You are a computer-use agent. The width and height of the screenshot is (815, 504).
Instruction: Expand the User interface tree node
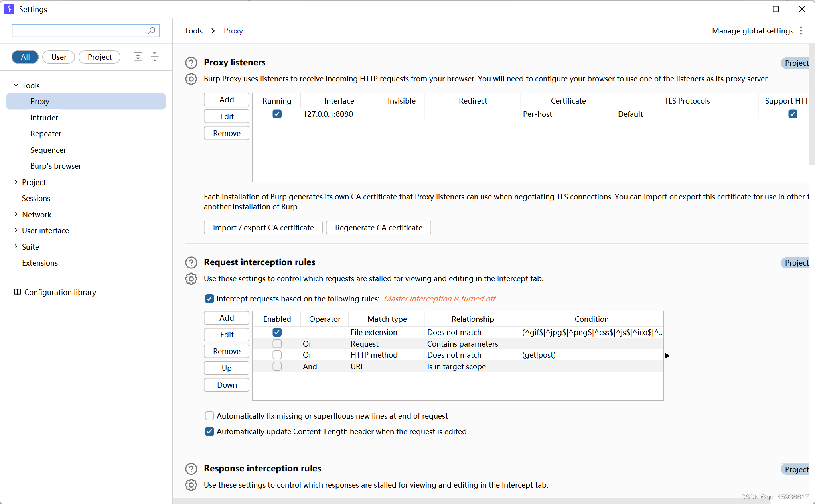16,230
